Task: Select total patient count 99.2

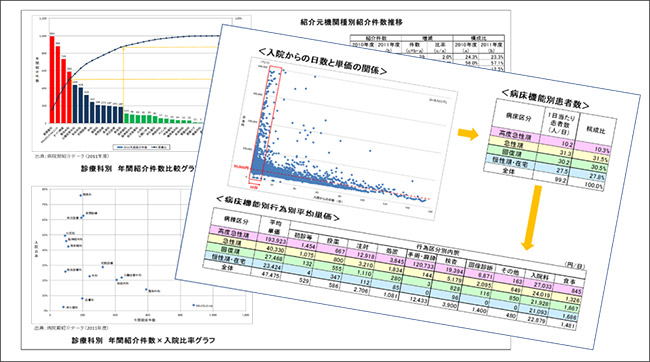Action: (x=560, y=180)
